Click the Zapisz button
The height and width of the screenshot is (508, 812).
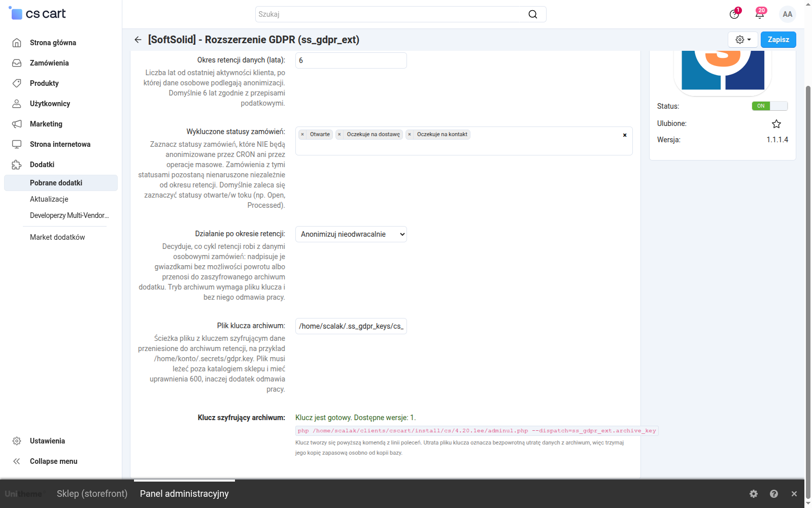[x=779, y=40]
